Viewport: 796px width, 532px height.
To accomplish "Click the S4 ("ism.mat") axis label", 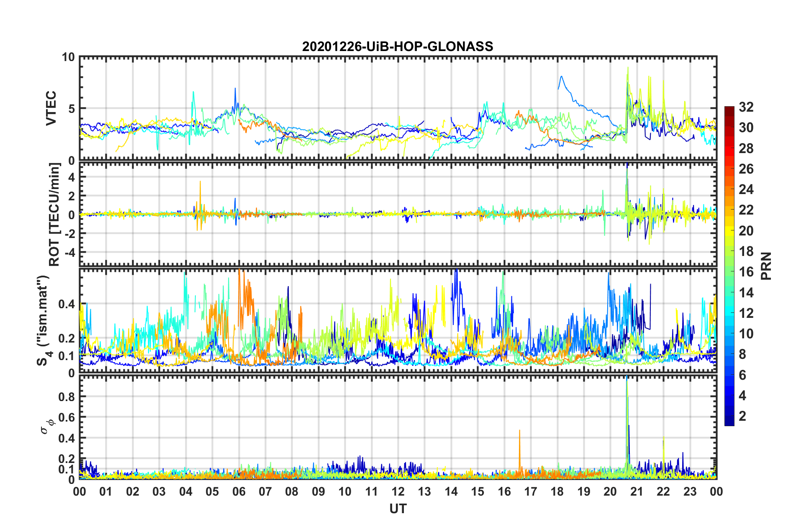I will coord(44,320).
